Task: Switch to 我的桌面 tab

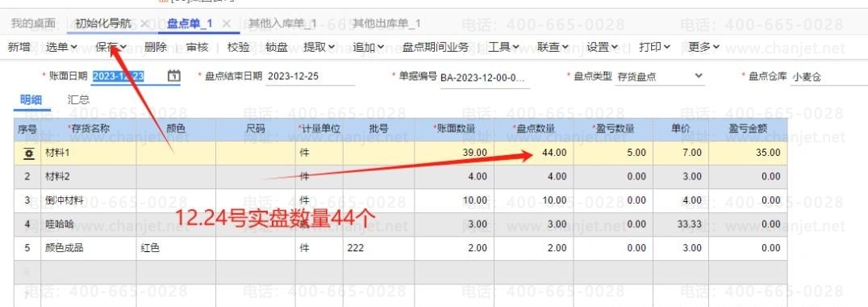Action: (33, 23)
